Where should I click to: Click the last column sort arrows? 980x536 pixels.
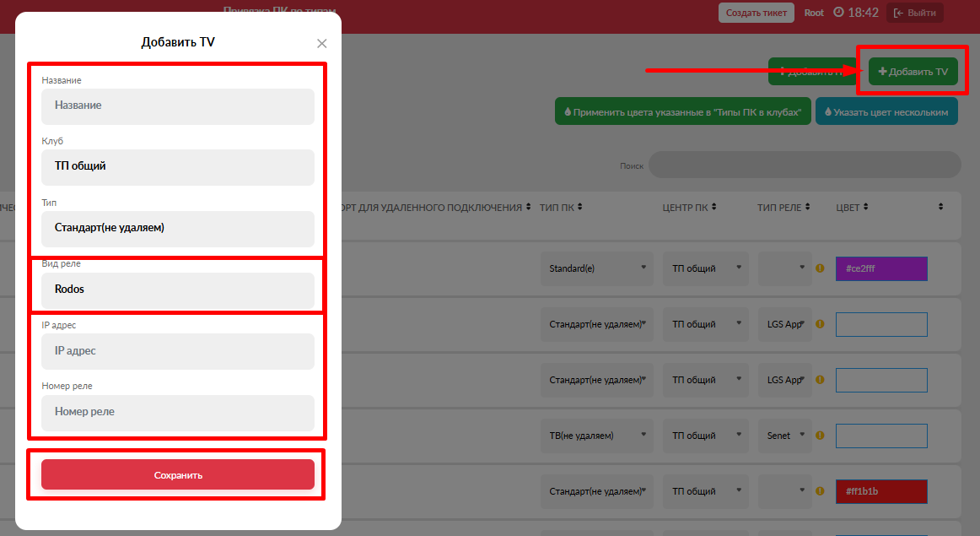[940, 207]
